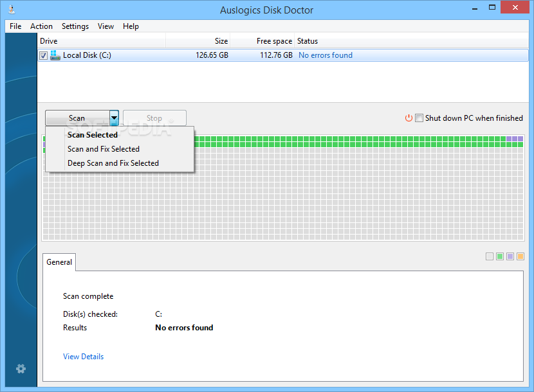Click the purple legend swatch
The height and width of the screenshot is (392, 534).
point(510,256)
